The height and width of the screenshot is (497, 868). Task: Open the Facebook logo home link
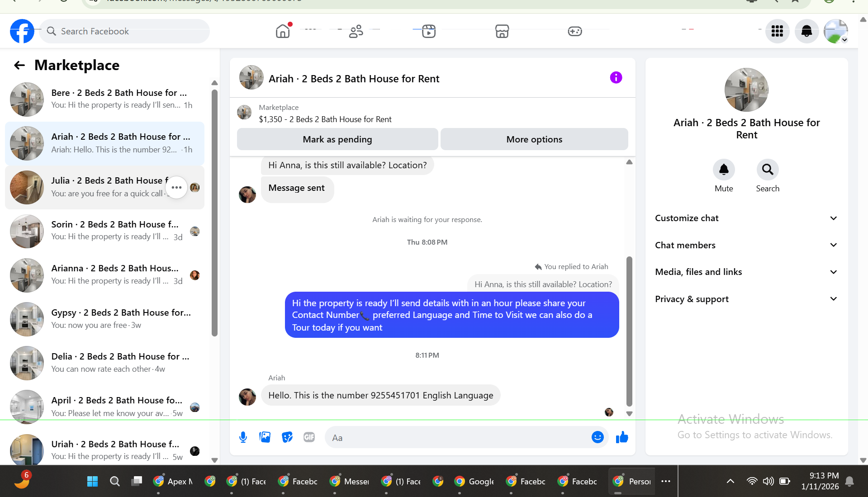pyautogui.click(x=22, y=31)
